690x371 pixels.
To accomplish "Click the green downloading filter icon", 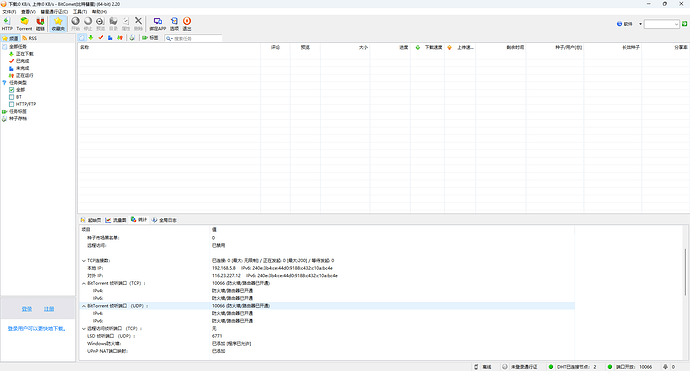I will tap(91, 38).
